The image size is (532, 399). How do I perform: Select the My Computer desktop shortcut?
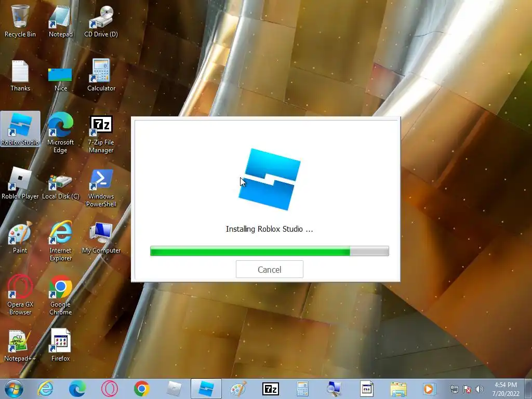click(x=101, y=237)
